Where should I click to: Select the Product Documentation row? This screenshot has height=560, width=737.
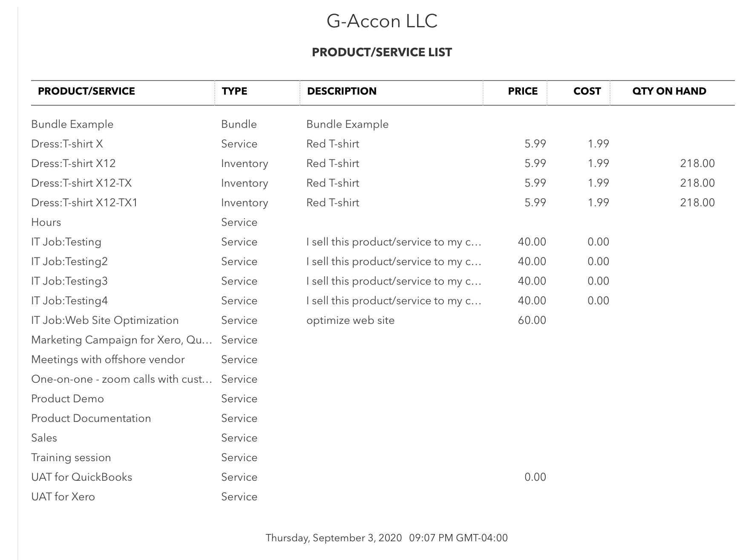pos(91,419)
